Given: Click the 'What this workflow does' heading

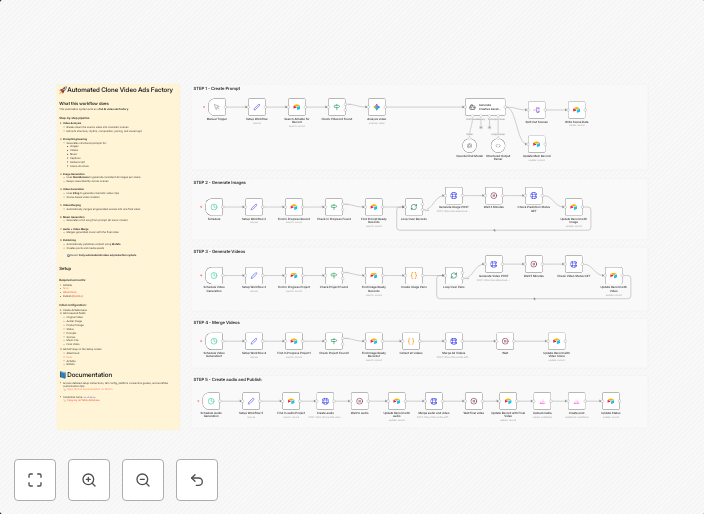Looking at the screenshot, I should click(x=84, y=103).
